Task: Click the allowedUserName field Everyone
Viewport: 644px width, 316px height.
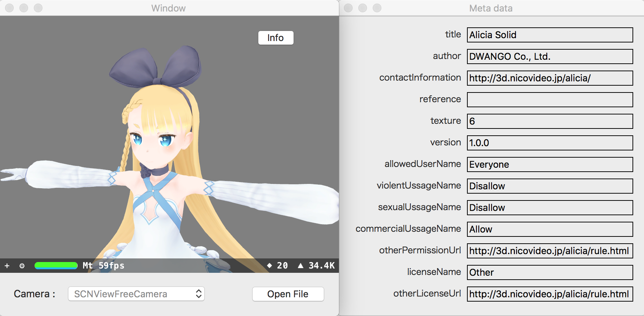Action: point(550,164)
